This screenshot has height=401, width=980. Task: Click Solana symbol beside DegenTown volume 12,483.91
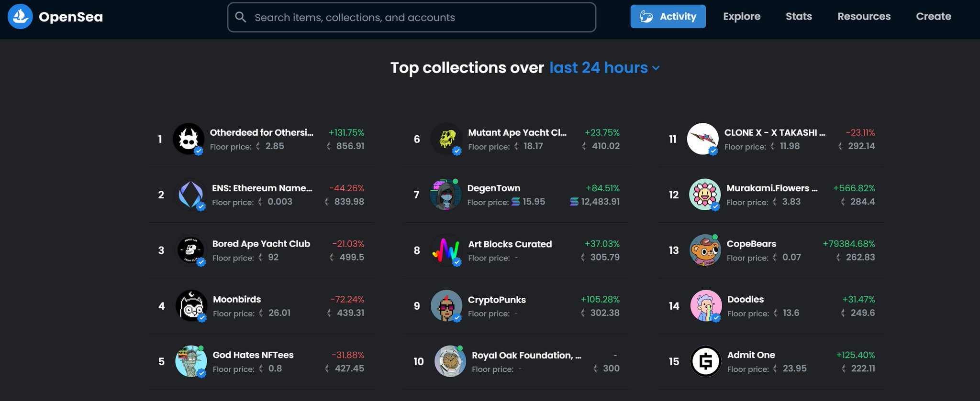574,202
